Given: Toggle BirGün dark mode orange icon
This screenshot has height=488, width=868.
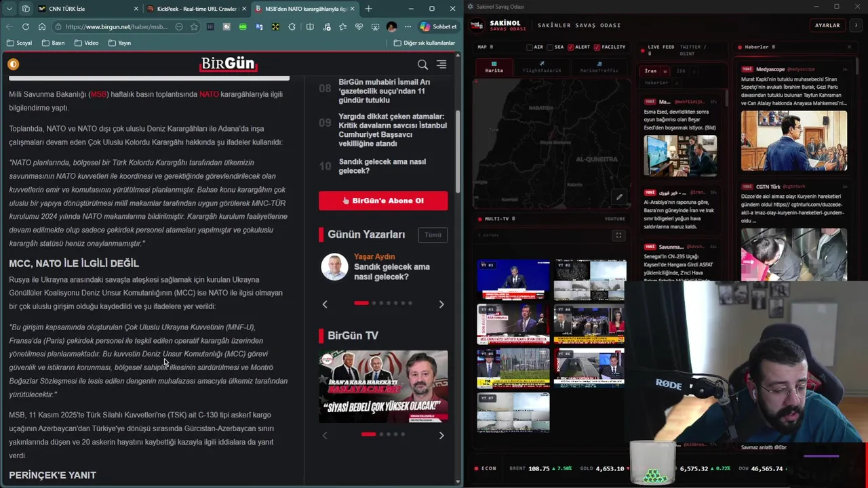Looking at the screenshot, I should pos(13,64).
